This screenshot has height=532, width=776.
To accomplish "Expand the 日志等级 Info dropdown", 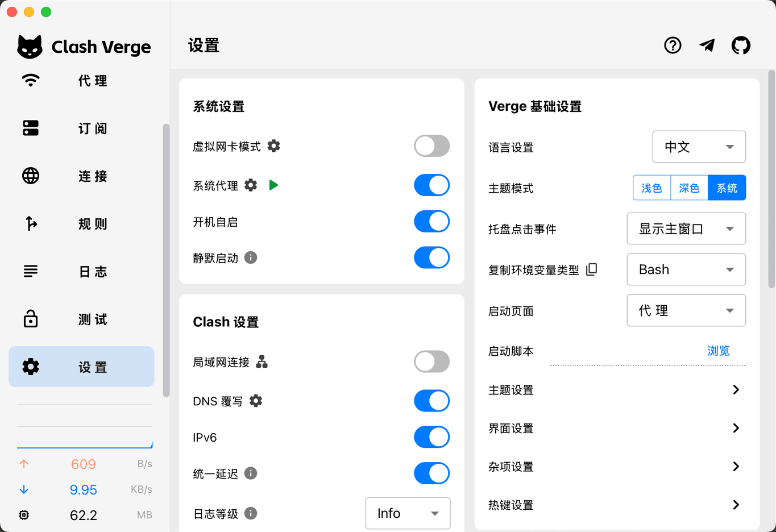I will point(408,513).
